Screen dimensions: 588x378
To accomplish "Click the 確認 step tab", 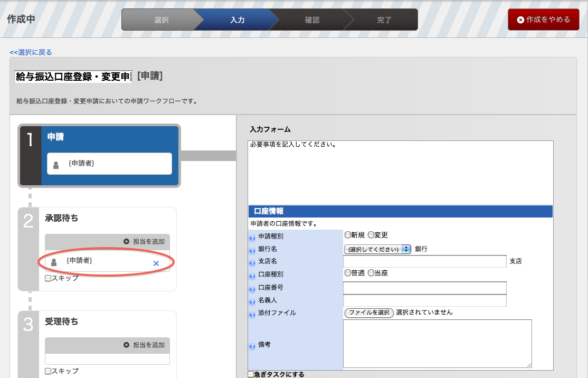I will pyautogui.click(x=312, y=20).
